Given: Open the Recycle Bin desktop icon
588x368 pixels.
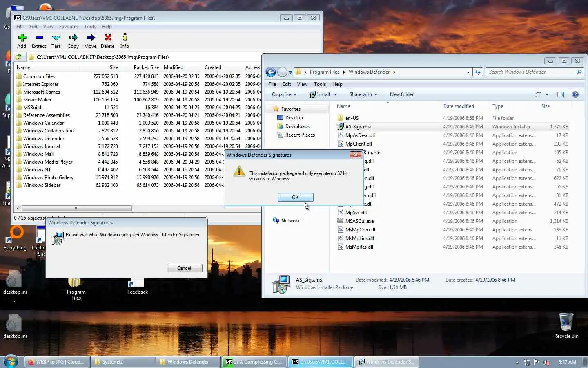Looking at the screenshot, I should [566, 325].
